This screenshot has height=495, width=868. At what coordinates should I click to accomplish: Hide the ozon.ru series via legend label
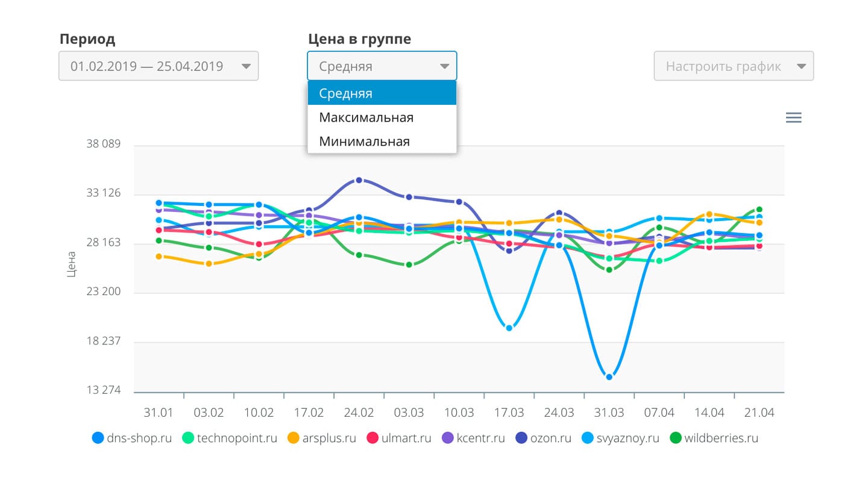click(x=550, y=438)
